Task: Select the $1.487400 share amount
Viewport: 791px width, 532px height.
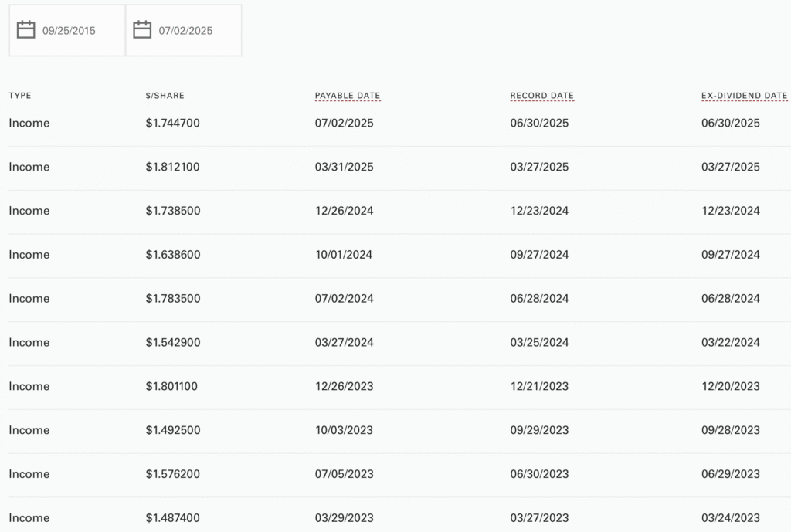Action: pos(172,518)
